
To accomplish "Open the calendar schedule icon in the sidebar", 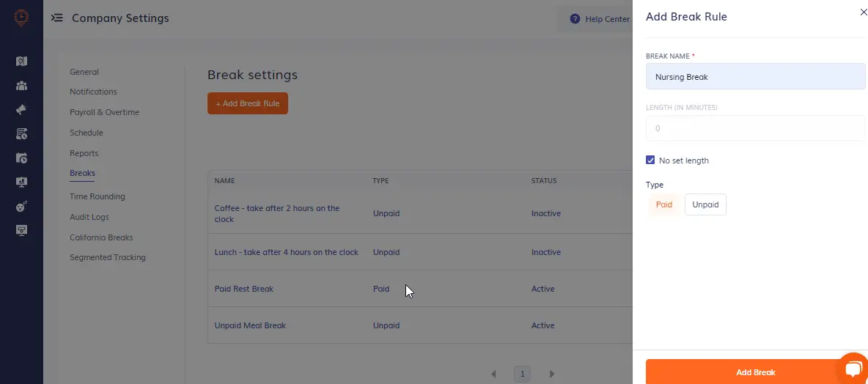I will coord(21,158).
